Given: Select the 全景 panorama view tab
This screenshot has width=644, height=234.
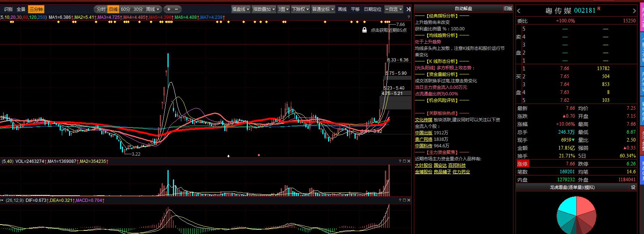Looking at the screenshot, I should point(21,9).
